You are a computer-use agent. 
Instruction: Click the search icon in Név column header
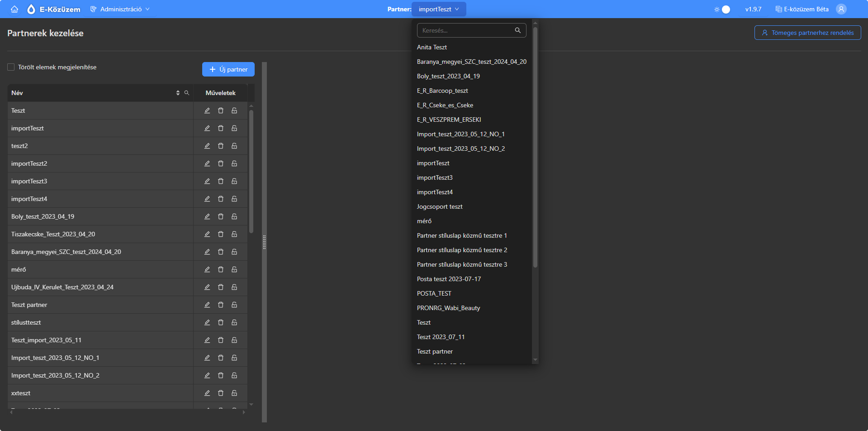point(187,93)
